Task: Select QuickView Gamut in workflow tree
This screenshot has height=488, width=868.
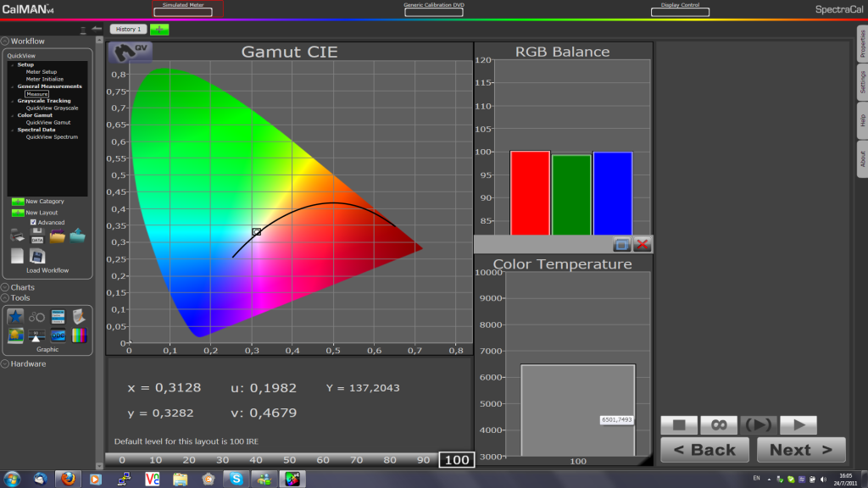Action: [x=48, y=122]
